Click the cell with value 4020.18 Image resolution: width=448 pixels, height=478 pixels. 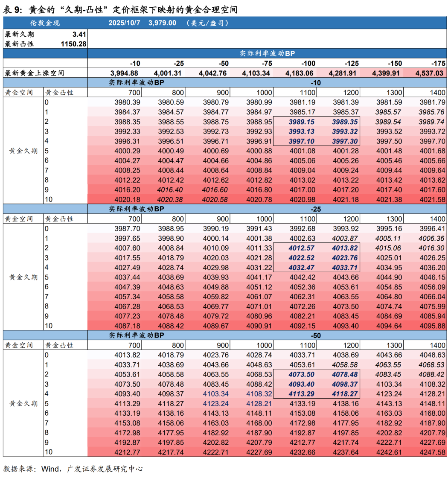128,199
